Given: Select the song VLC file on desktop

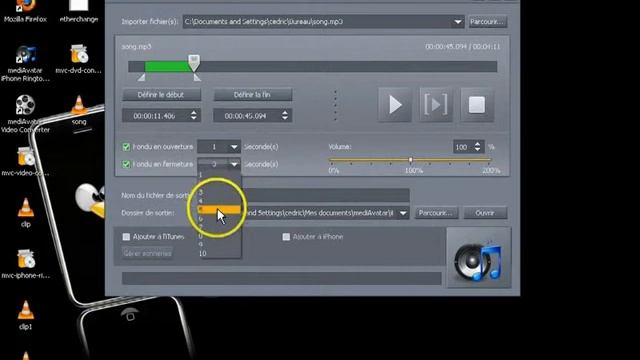Looking at the screenshot, I should [x=79, y=110].
